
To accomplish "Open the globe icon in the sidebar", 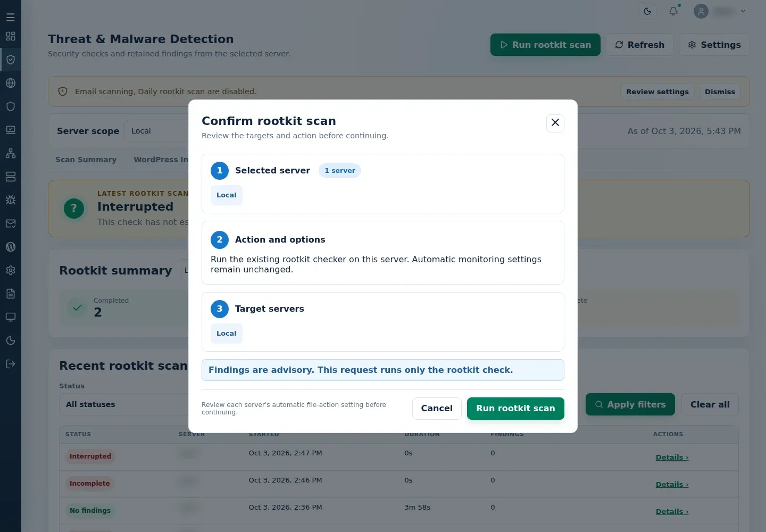I will tap(11, 83).
